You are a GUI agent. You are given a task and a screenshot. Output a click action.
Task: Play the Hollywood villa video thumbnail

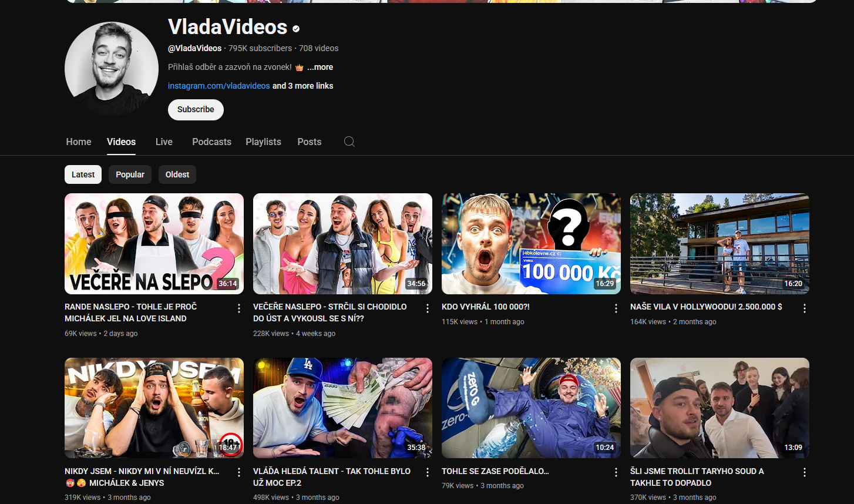tap(719, 244)
